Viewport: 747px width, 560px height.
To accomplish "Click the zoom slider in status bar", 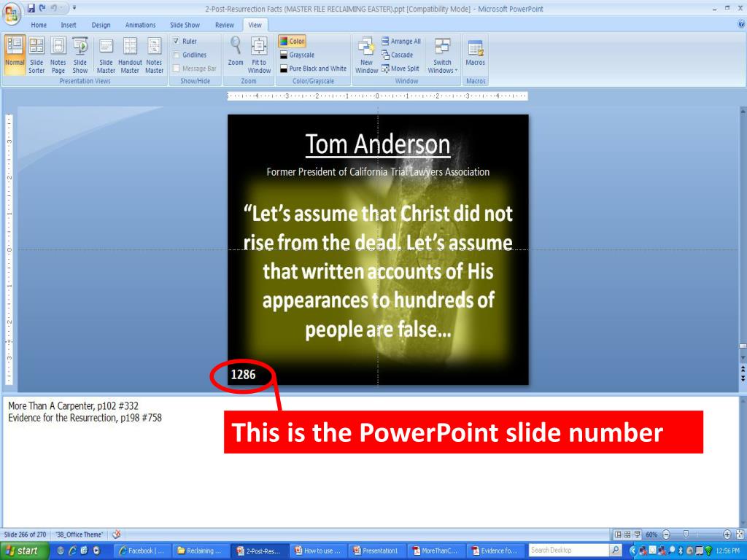I will point(685,534).
